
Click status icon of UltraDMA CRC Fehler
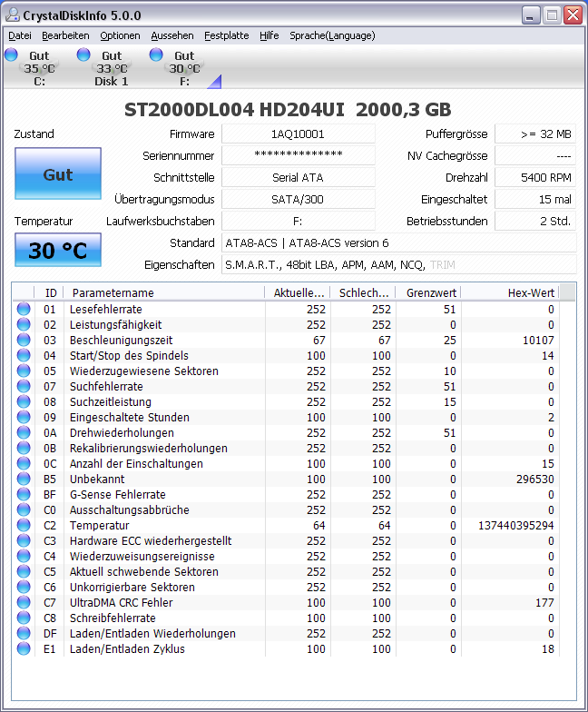[x=24, y=603]
